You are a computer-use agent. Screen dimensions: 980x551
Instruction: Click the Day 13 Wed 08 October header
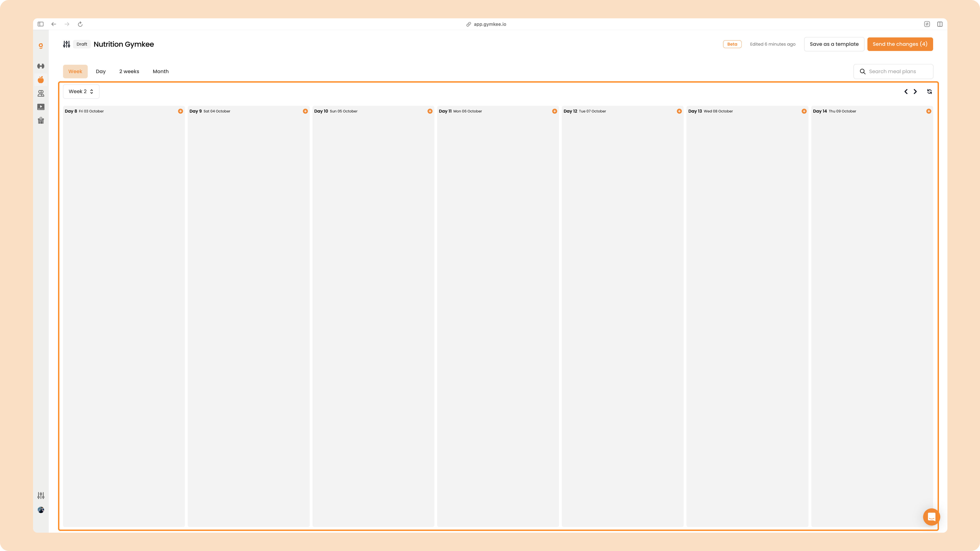710,111
